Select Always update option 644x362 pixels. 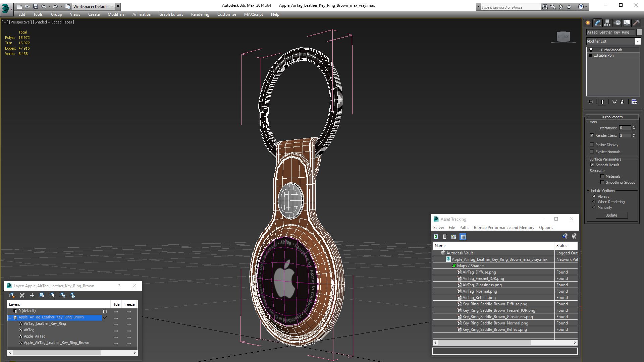pos(594,196)
